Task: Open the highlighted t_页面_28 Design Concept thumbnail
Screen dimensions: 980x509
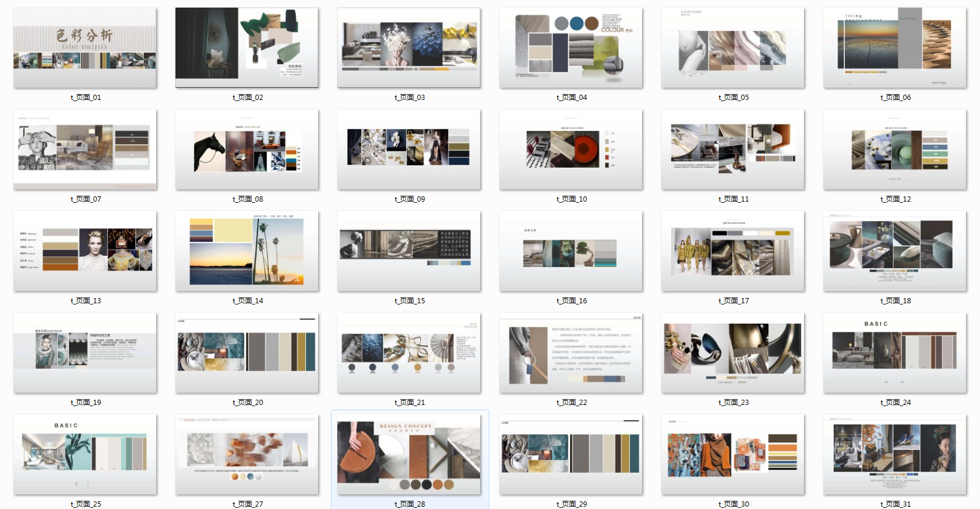Action: [x=409, y=455]
